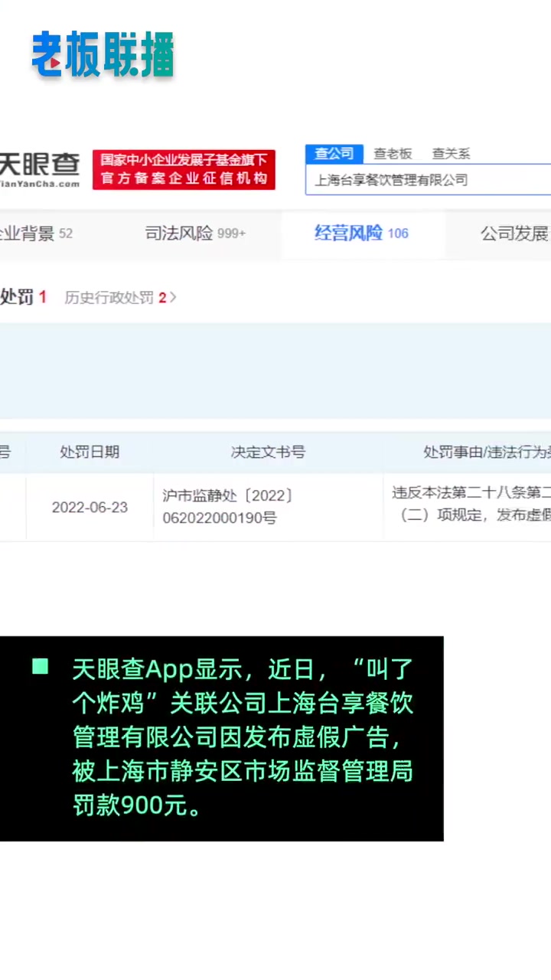Expand the chevron next to 历史行政处罚
The height and width of the screenshot is (980, 551).
point(173,298)
